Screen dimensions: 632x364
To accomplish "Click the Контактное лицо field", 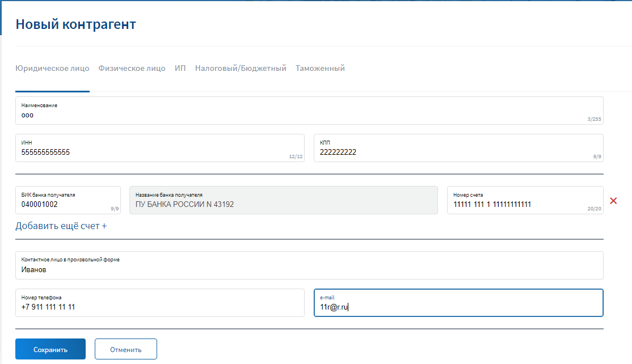I will click(x=309, y=265).
